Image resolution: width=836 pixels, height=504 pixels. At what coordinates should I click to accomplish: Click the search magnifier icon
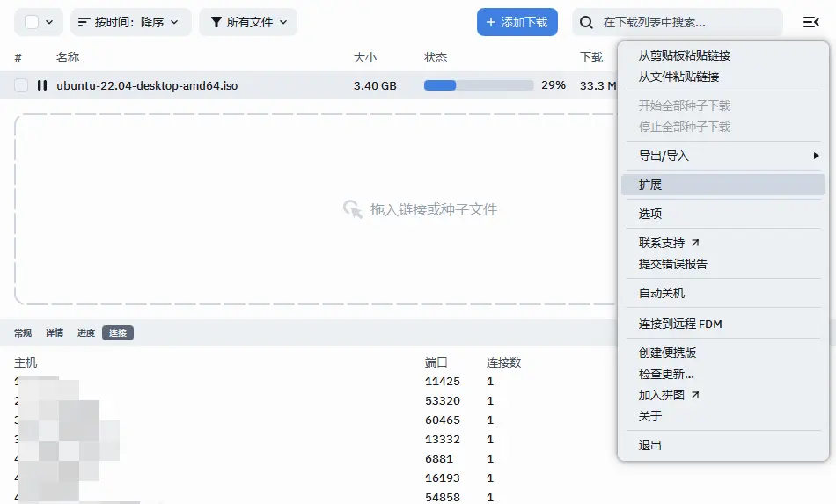586,22
